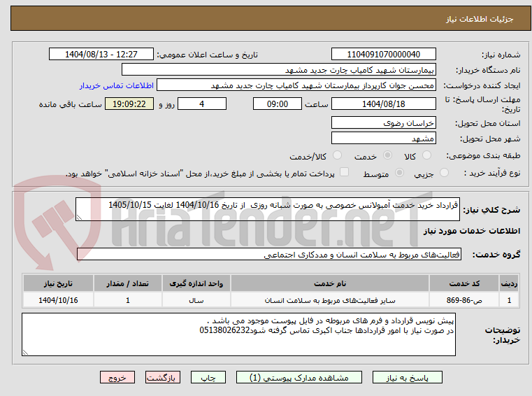532x396 pixels.
Task: Click the تاریخ نیاز column header
Action: 58,283
